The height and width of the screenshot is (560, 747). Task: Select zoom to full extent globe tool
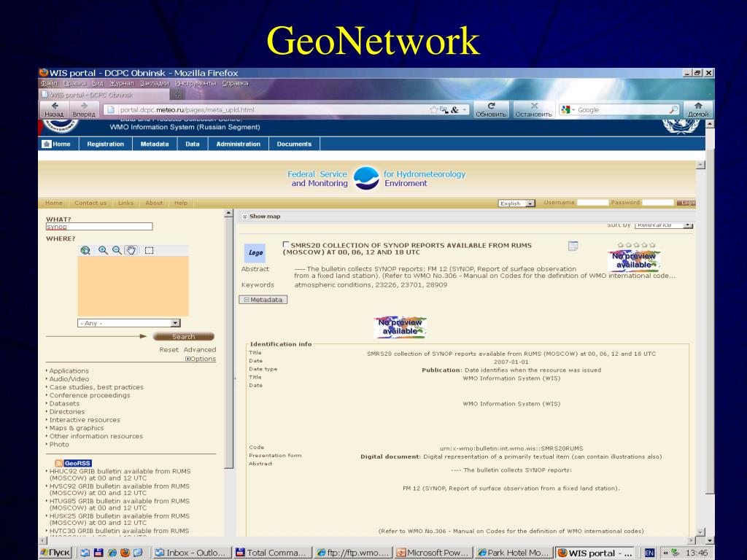(86, 251)
